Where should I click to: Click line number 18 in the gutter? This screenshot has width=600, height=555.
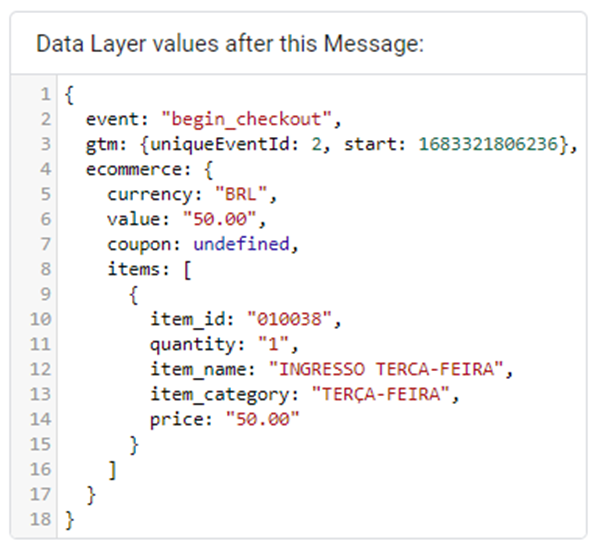[x=41, y=519]
